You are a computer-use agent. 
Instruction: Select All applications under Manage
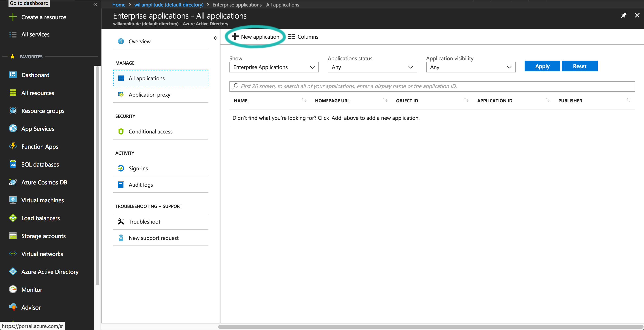pos(146,78)
